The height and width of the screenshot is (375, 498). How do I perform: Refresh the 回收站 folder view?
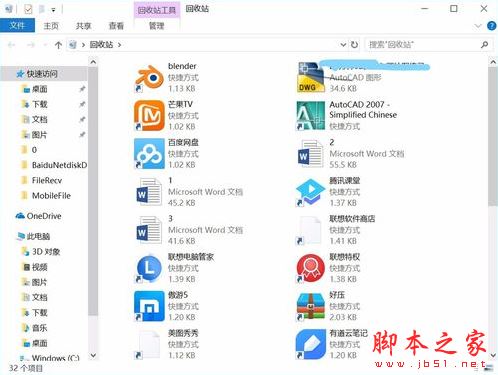click(354, 44)
